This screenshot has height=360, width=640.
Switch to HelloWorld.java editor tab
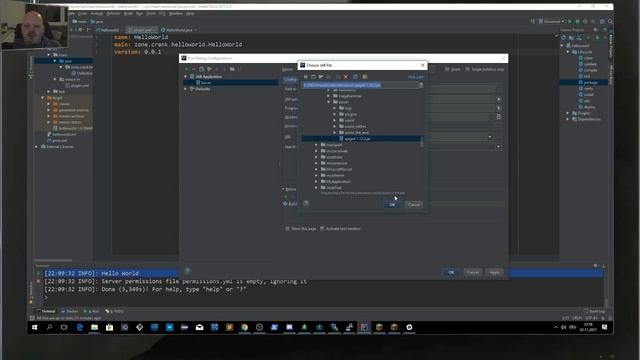pyautogui.click(x=177, y=30)
